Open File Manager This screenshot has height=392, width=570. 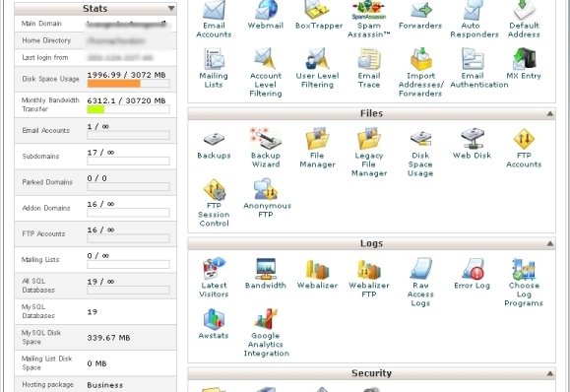click(x=317, y=148)
